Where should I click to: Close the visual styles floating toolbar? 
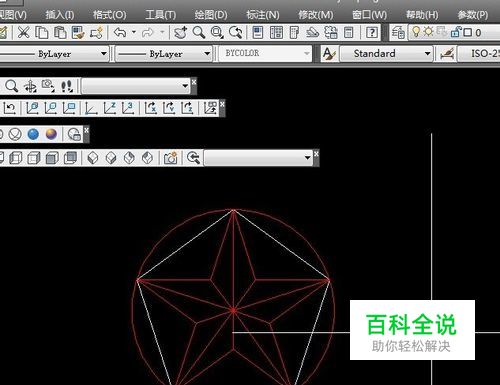pyautogui.click(x=86, y=130)
